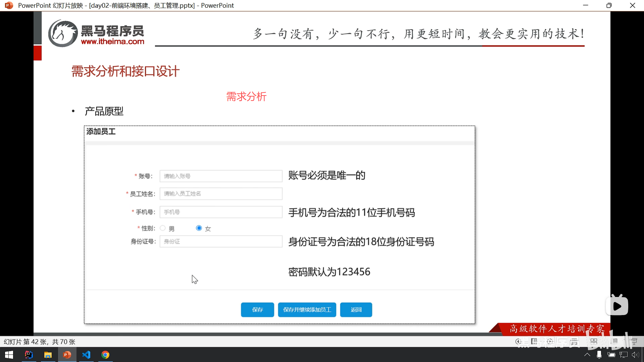Select the 女 gender radio button
Viewport: 644px width, 362px height.
pyautogui.click(x=199, y=228)
